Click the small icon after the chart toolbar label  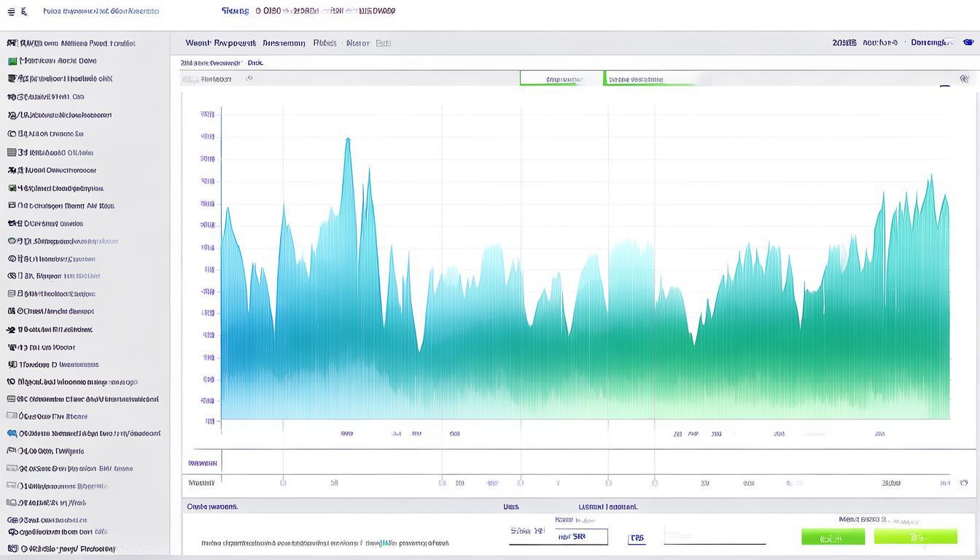(x=249, y=79)
